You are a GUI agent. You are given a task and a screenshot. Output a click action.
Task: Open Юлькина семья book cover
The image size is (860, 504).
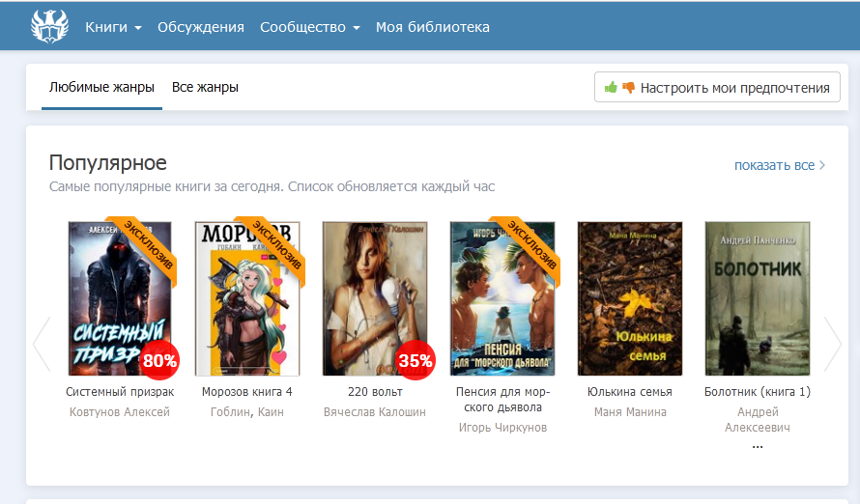coord(630,298)
